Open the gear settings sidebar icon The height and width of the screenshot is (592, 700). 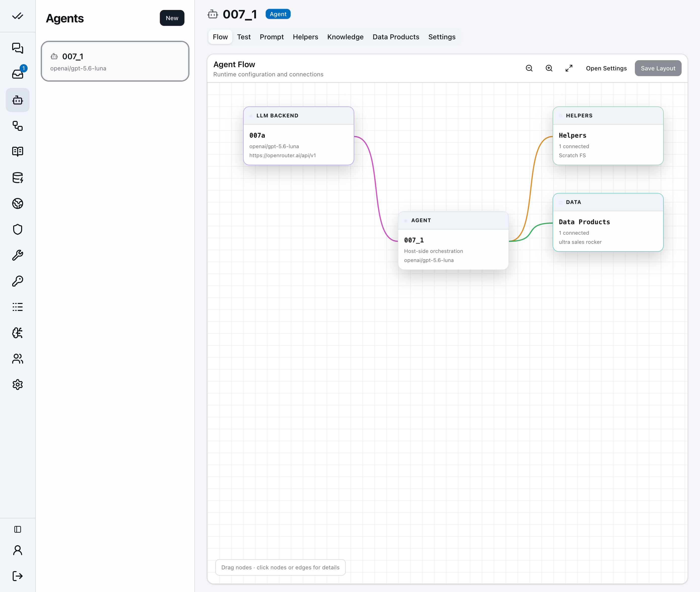click(x=17, y=384)
